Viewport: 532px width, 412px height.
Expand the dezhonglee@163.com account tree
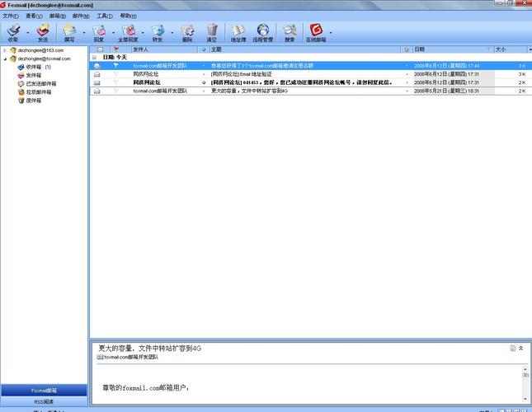point(5,50)
